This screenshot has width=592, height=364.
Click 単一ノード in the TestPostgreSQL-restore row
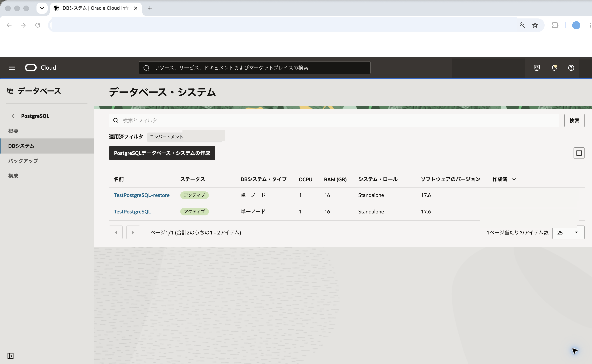tap(253, 195)
